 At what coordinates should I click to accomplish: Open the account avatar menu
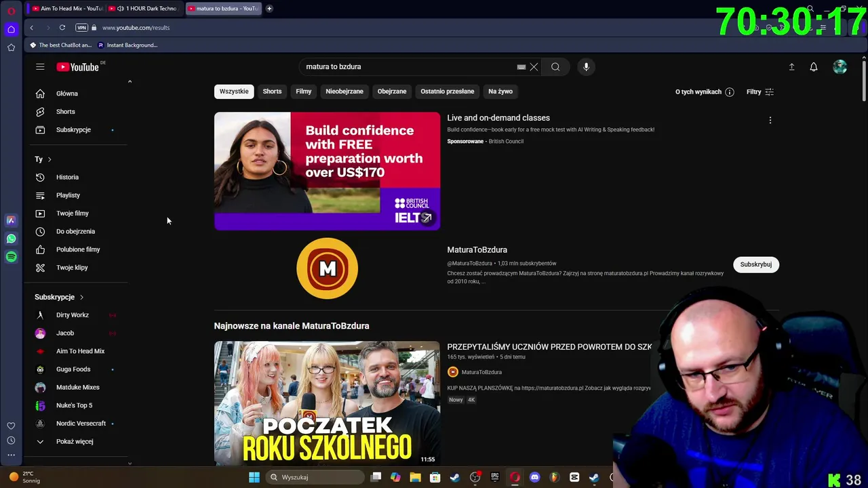coord(840,66)
